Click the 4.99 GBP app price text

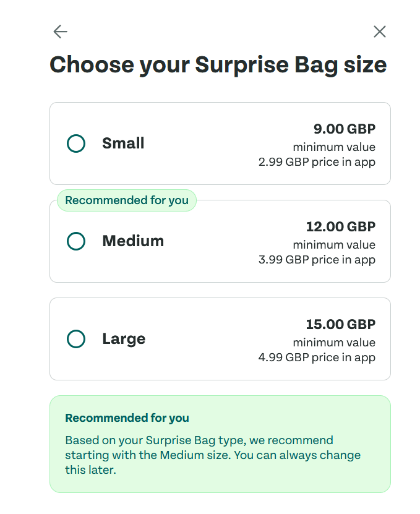coord(317,358)
